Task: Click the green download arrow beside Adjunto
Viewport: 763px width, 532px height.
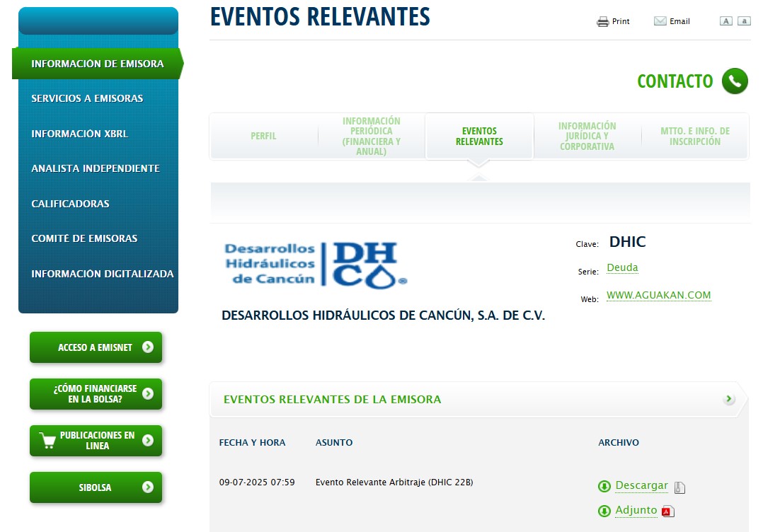Action: 604,511
